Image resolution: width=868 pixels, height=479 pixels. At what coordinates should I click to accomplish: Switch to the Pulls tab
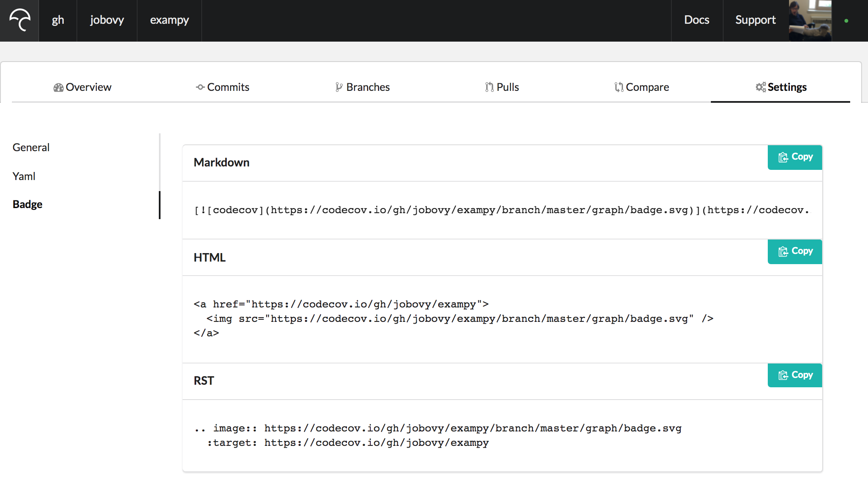[x=502, y=87]
